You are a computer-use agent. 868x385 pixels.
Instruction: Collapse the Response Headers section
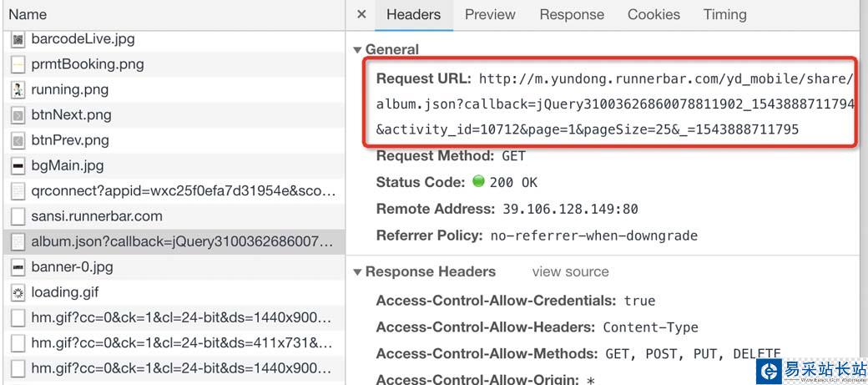357,272
